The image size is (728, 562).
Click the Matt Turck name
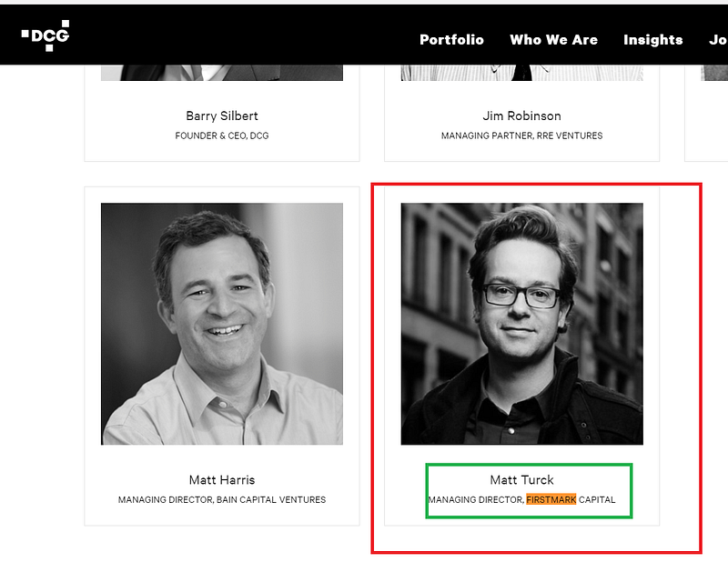[x=521, y=479]
